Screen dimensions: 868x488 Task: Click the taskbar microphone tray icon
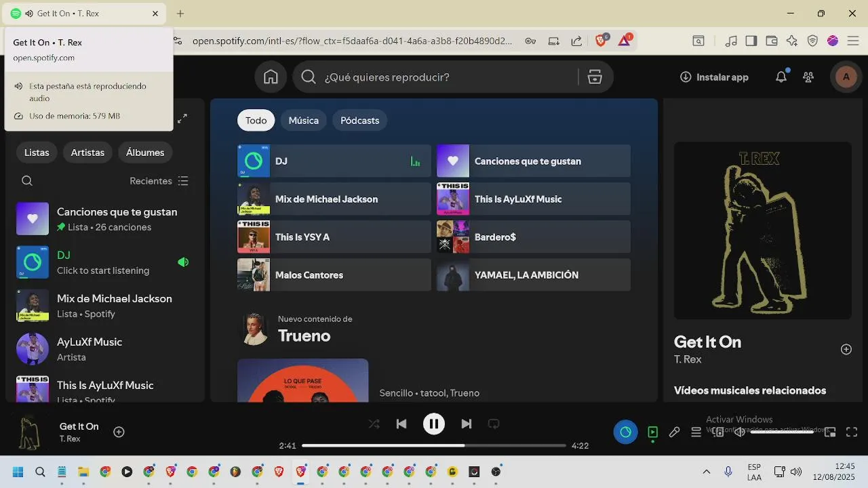click(x=728, y=472)
